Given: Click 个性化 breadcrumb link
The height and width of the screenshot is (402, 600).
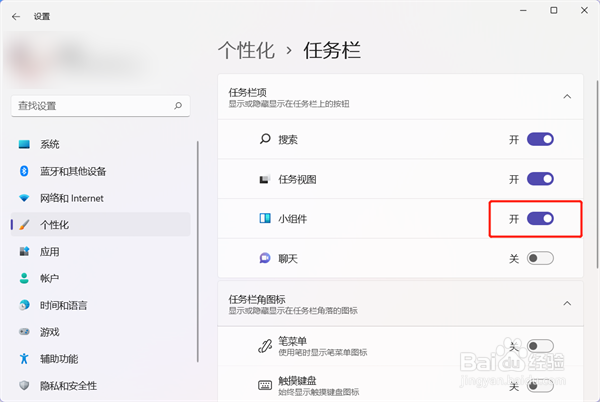Looking at the screenshot, I should point(246,50).
